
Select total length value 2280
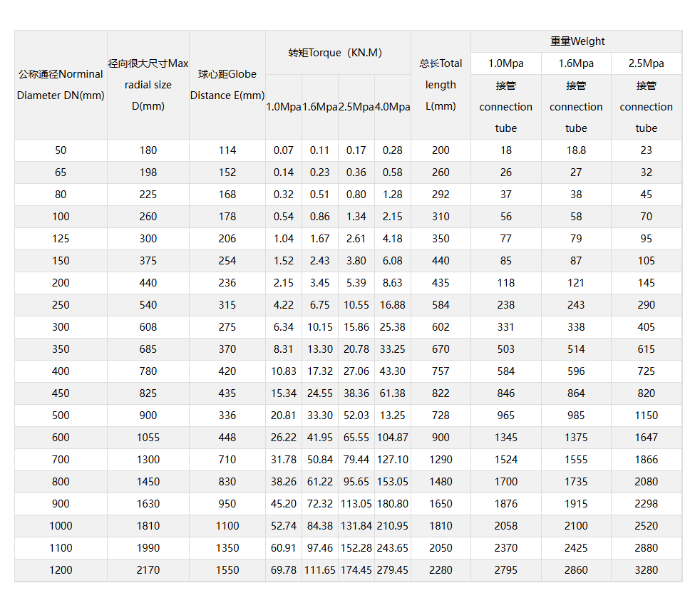pyautogui.click(x=441, y=569)
